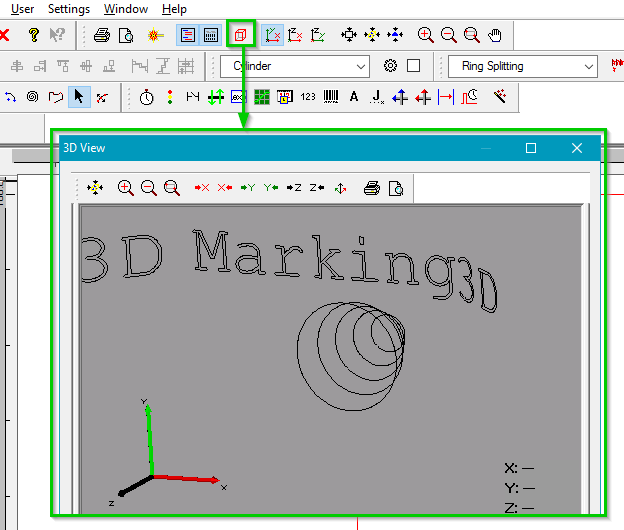Open the Window menu
624x530 pixels.
(x=126, y=9)
